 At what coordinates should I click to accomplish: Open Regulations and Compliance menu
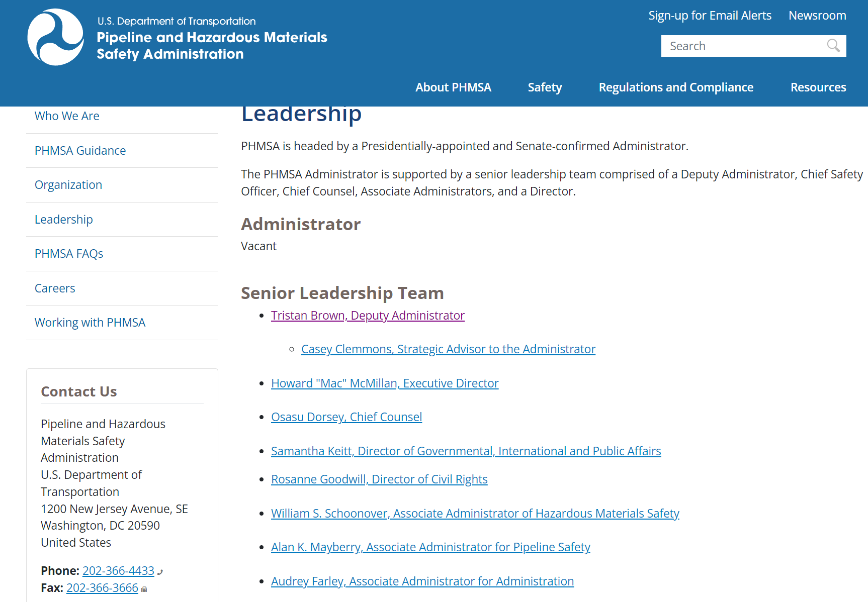[x=676, y=87]
